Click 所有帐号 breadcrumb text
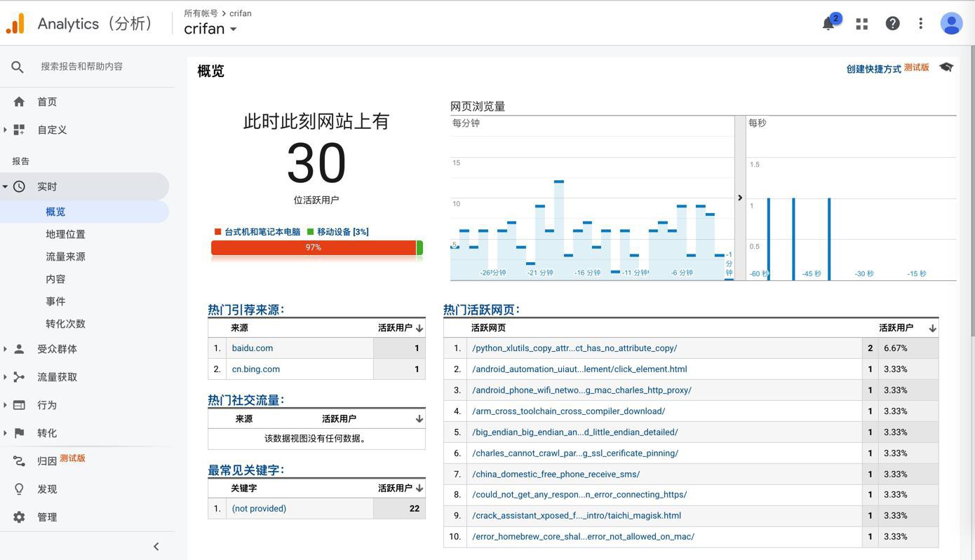The width and height of the screenshot is (975, 560). pos(201,13)
